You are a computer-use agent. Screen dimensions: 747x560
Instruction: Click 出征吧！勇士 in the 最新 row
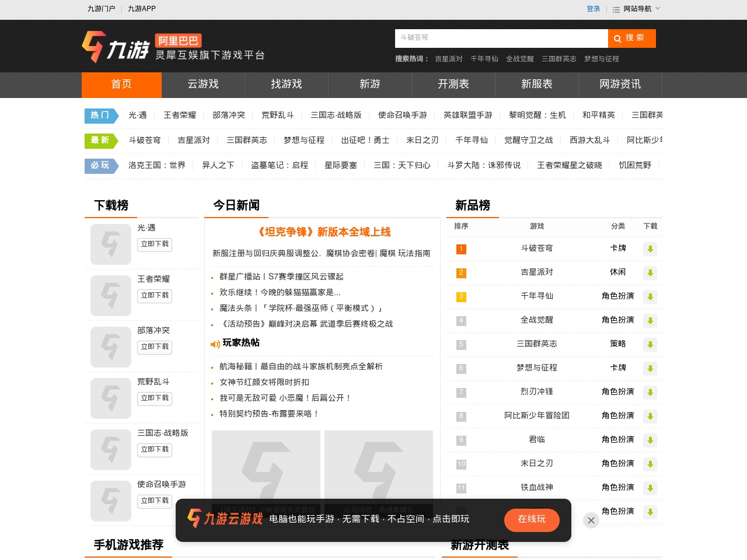365,141
